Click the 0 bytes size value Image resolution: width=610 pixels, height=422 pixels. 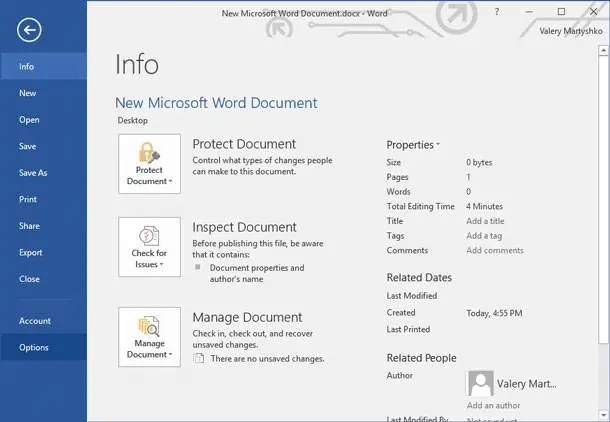479,162
